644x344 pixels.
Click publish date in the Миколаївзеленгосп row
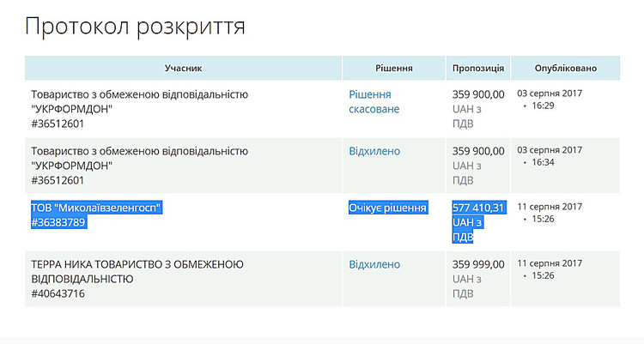[550, 206]
